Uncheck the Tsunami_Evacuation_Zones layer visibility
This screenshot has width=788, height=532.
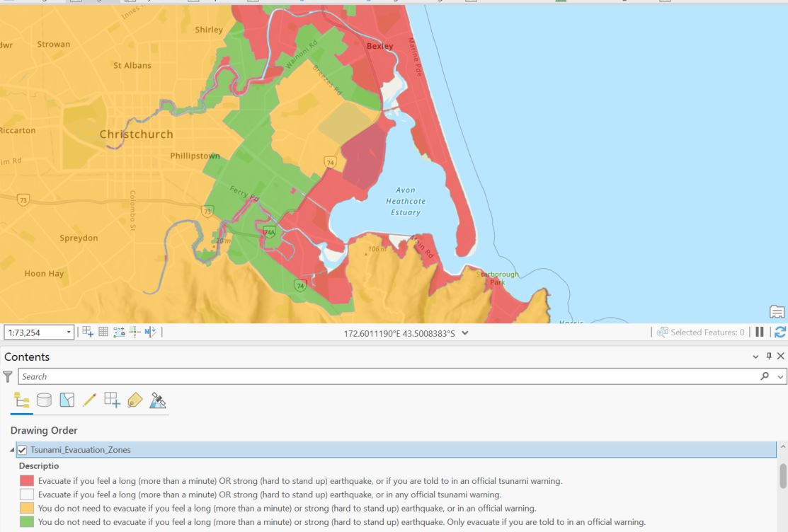pyautogui.click(x=22, y=450)
